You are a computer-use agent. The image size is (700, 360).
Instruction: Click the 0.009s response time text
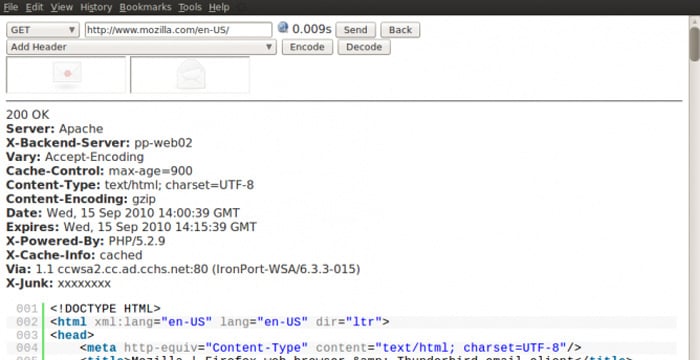pos(312,29)
